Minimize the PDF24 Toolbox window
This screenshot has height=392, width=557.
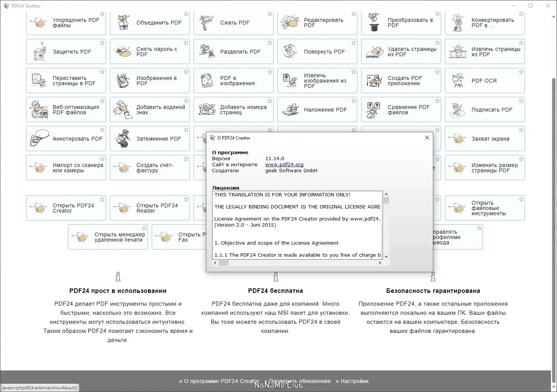[x=514, y=6]
